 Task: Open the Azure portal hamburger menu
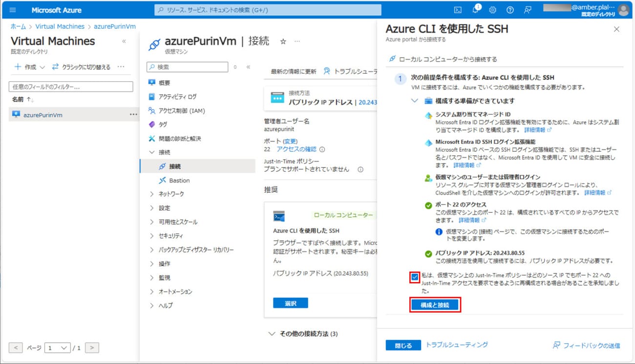tap(13, 10)
